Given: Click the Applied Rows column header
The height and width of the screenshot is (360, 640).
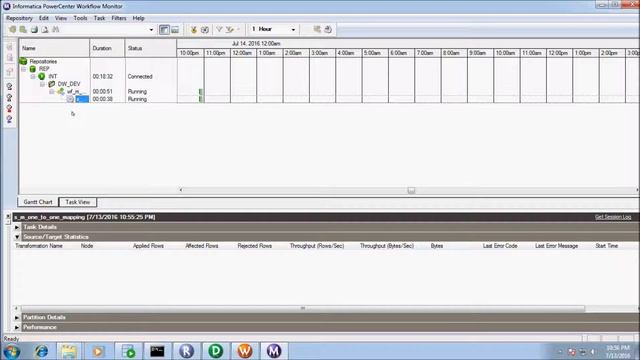Looking at the screenshot, I should tap(148, 246).
